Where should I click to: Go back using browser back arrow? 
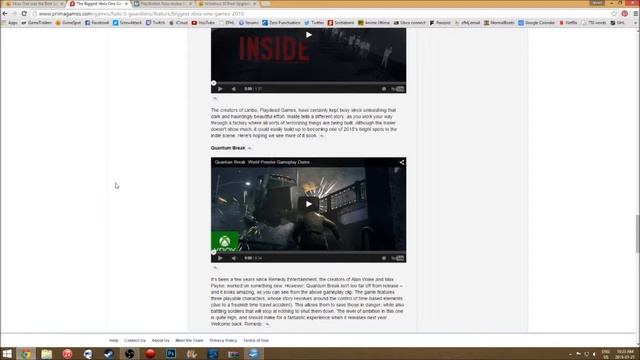tap(5, 13)
